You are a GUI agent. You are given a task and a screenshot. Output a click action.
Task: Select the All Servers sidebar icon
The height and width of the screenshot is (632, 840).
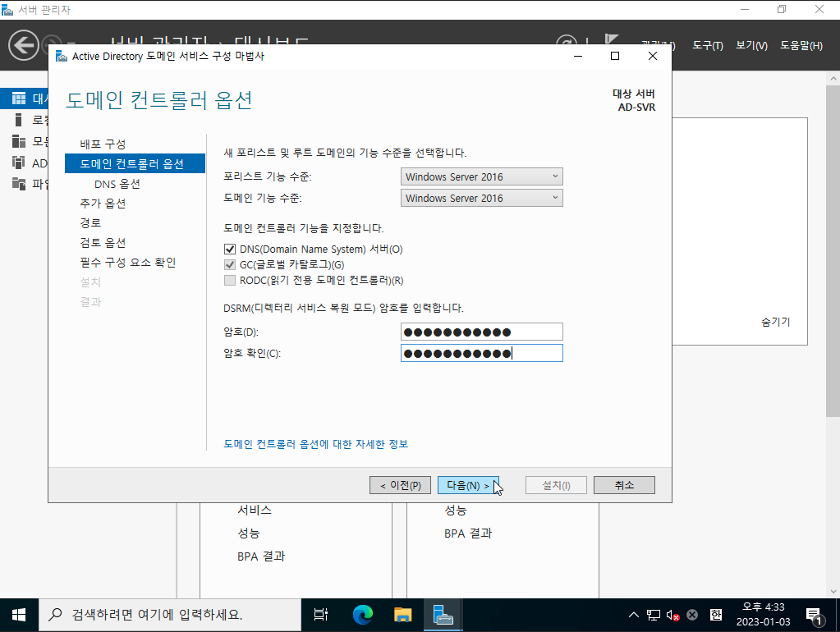coord(19,141)
